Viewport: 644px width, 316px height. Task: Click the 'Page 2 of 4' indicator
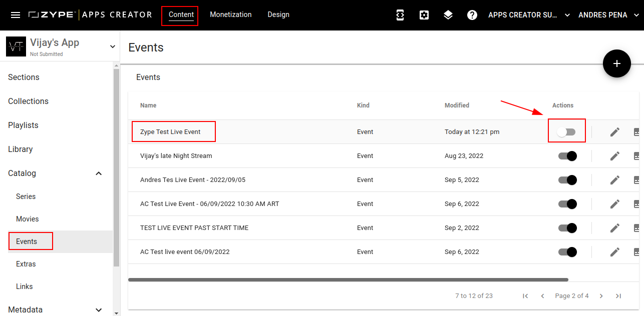(572, 296)
